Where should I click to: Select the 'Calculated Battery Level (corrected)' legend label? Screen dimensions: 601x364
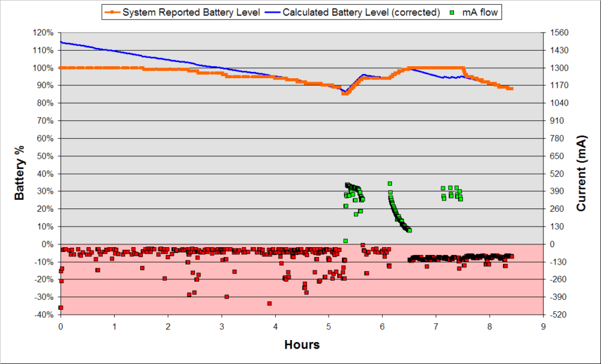point(361,12)
